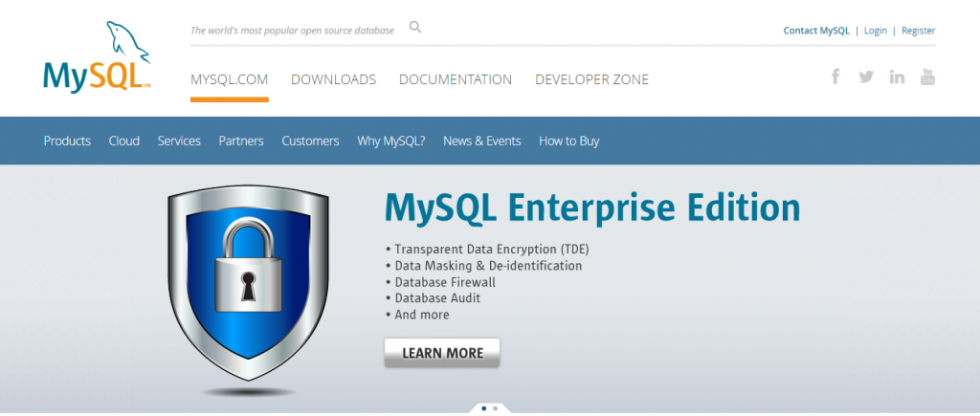Screen dimensions: 980x416
Task: Open the DOWNLOADS tab
Action: 334,80
